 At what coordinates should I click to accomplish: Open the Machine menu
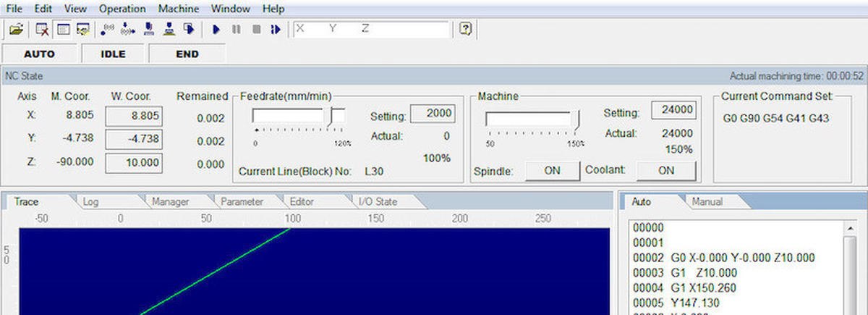tap(178, 9)
